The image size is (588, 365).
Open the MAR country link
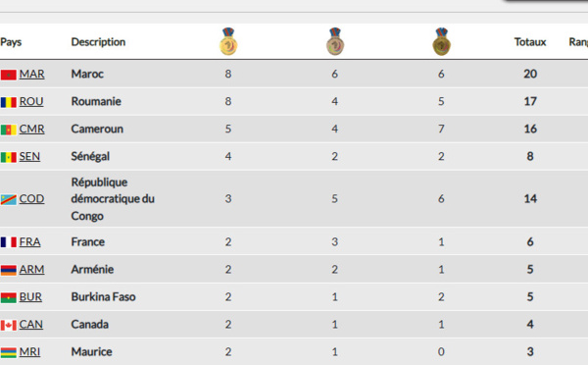point(32,74)
